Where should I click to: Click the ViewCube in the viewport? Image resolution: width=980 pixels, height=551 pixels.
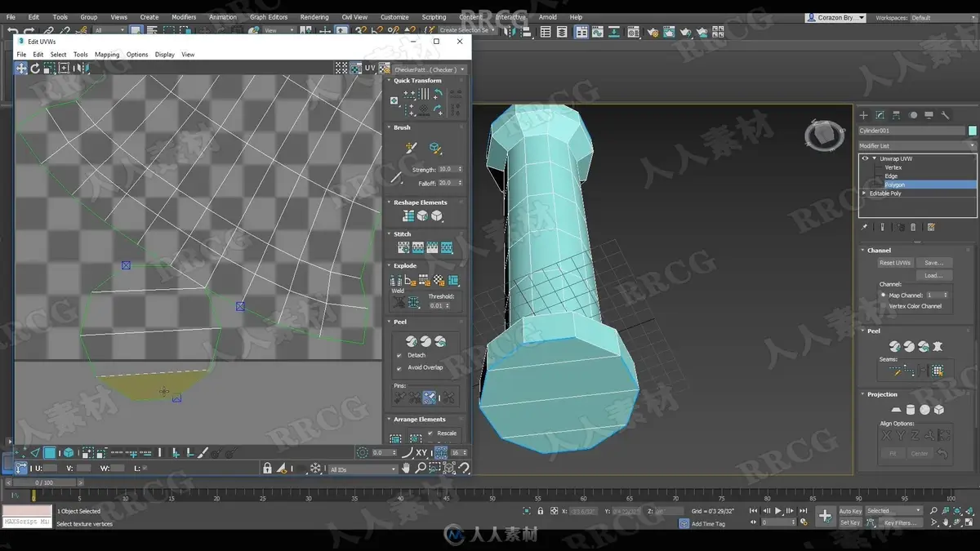tap(824, 136)
